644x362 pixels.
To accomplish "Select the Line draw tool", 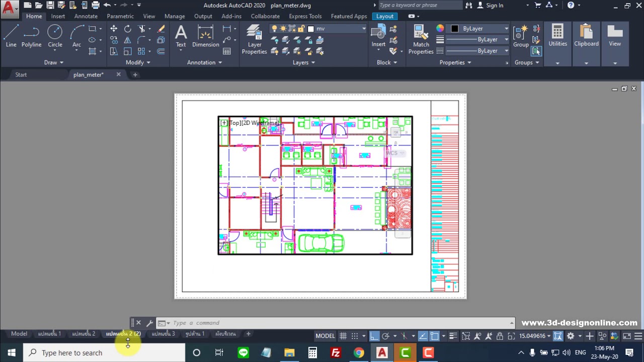I will click(x=11, y=36).
